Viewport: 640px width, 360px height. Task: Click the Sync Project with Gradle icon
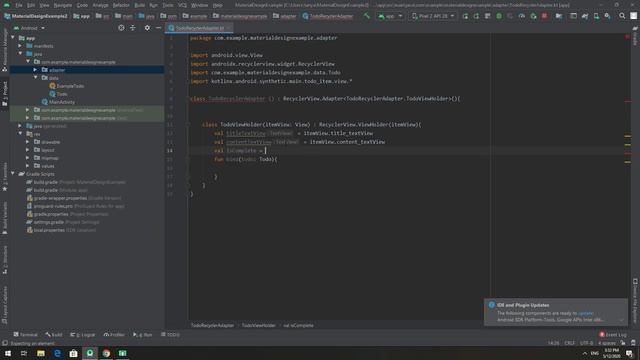click(585, 16)
